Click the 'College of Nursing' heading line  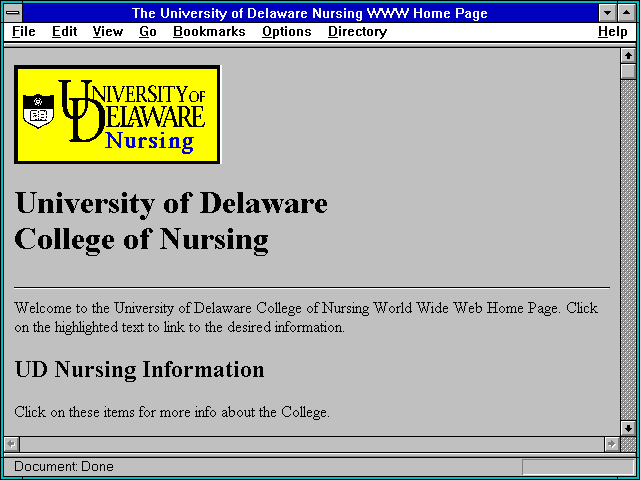pyautogui.click(x=142, y=239)
